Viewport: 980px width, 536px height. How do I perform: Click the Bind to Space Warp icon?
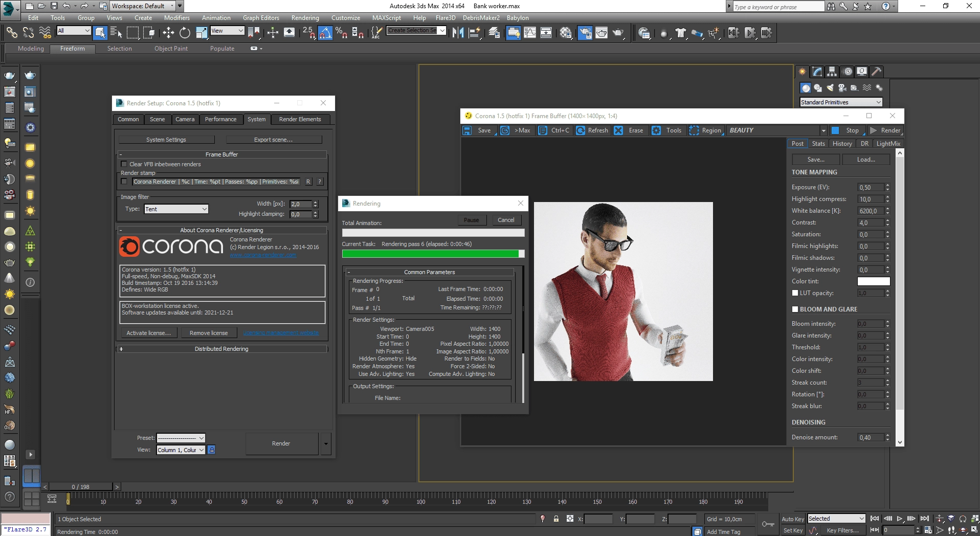point(45,33)
